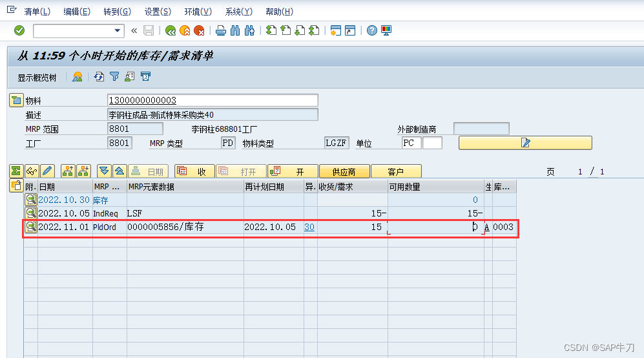The image size is (644, 358).
Task: Click the green Enter checkmark icon
Action: [19, 30]
